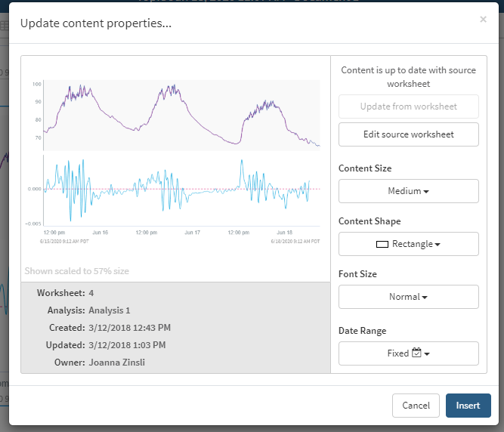
Task: Click the red dashed zero line
Action: (212, 189)
